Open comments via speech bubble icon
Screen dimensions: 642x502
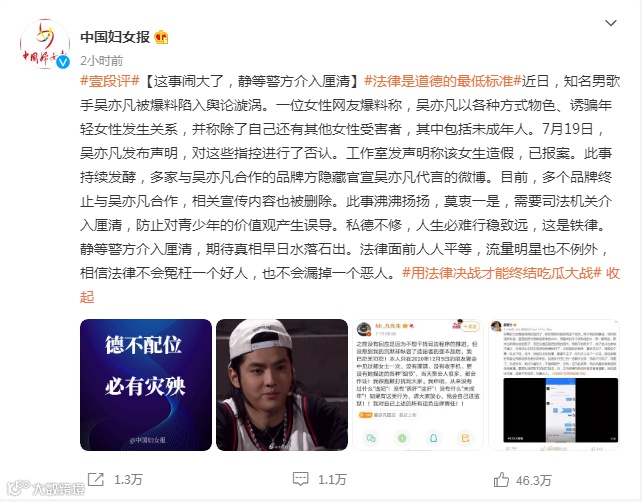pos(300,479)
